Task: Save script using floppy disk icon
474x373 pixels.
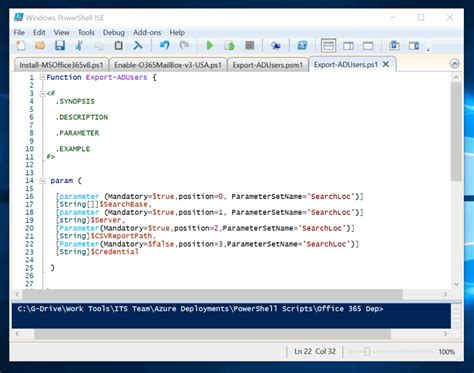Action: [x=60, y=45]
